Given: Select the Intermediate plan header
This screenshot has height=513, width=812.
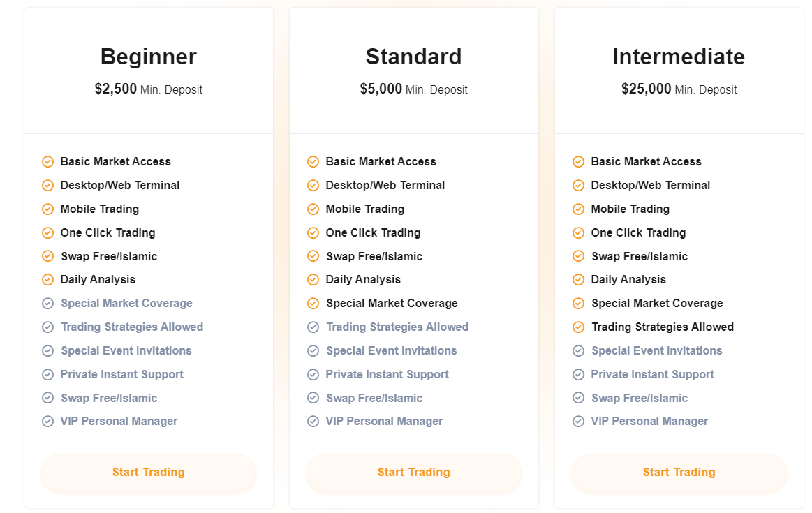Looking at the screenshot, I should tap(679, 57).
